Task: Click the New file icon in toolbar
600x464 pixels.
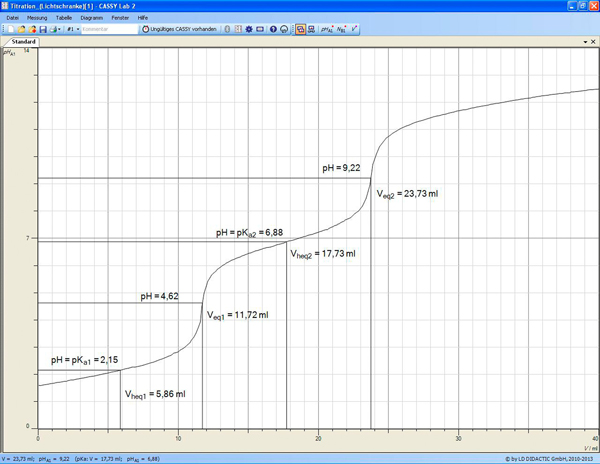Action: pos(8,29)
